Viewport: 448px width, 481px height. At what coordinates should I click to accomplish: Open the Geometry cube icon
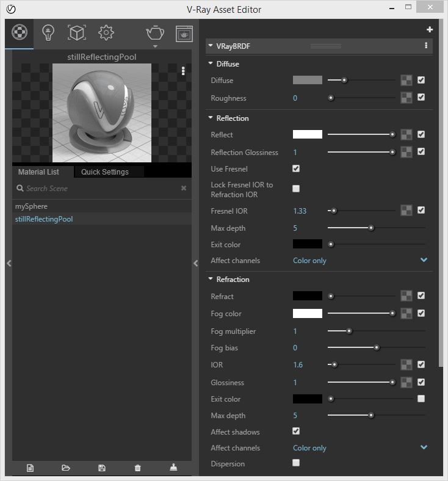tap(77, 33)
